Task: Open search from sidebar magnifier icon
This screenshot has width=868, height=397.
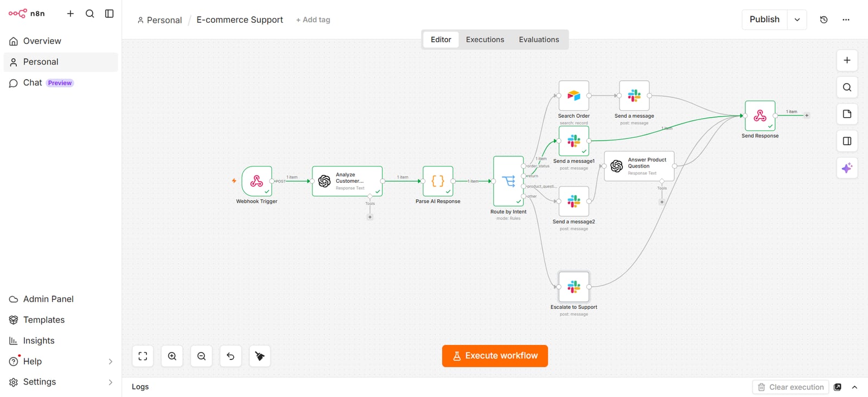Action: (90, 14)
